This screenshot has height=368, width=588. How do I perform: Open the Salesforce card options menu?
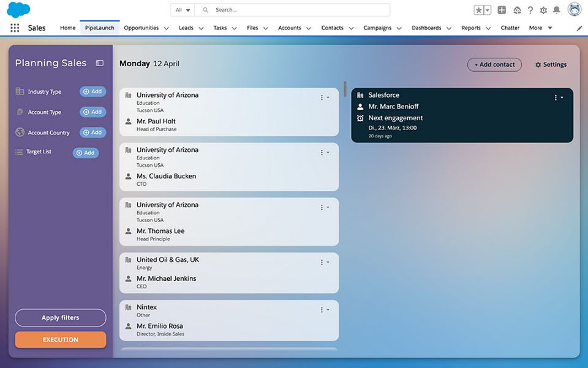click(558, 98)
